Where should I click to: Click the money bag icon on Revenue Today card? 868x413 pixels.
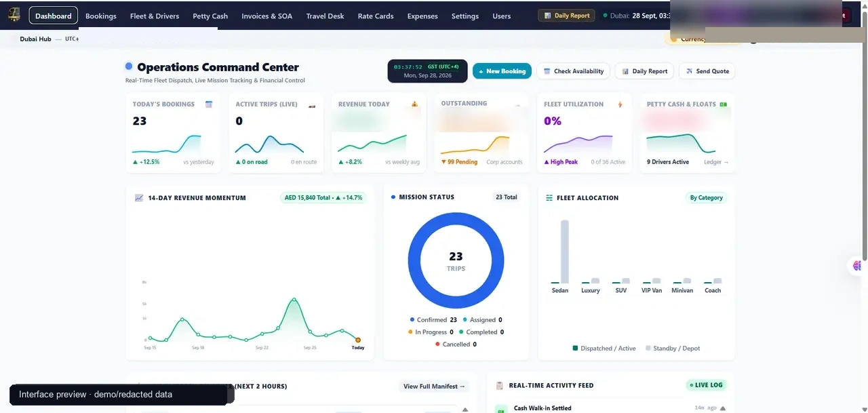pos(415,104)
